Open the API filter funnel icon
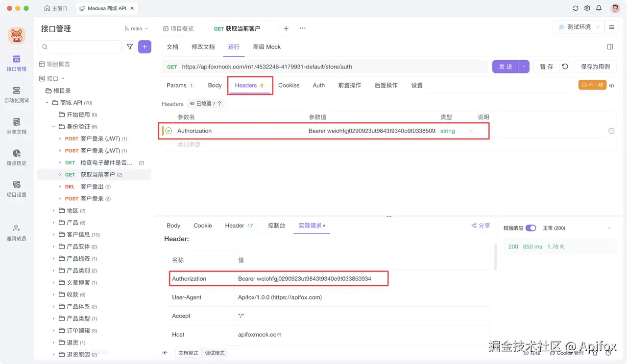This screenshot has height=364, width=627. [x=130, y=46]
